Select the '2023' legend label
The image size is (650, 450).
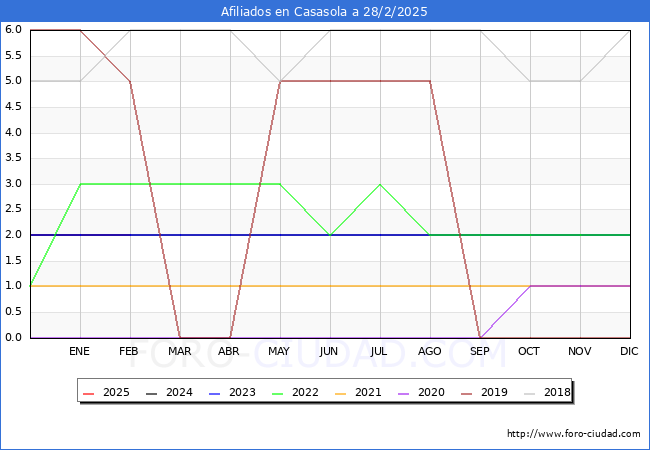pyautogui.click(x=242, y=392)
